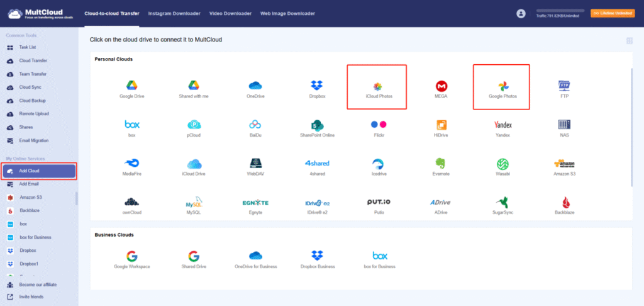644x306 pixels.
Task: Open the user account avatar icon
Action: (520, 13)
